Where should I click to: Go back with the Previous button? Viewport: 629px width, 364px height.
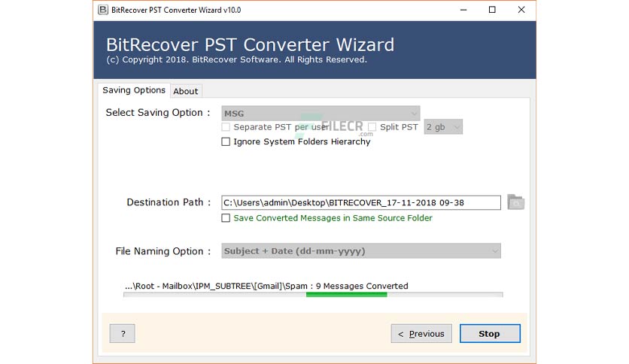(x=421, y=333)
